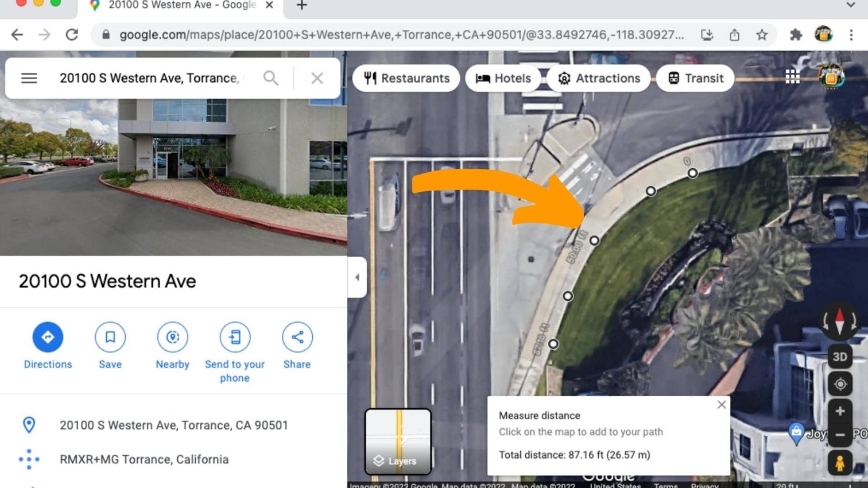Open sharing options via the Share icon
868x488 pixels.
tap(296, 337)
